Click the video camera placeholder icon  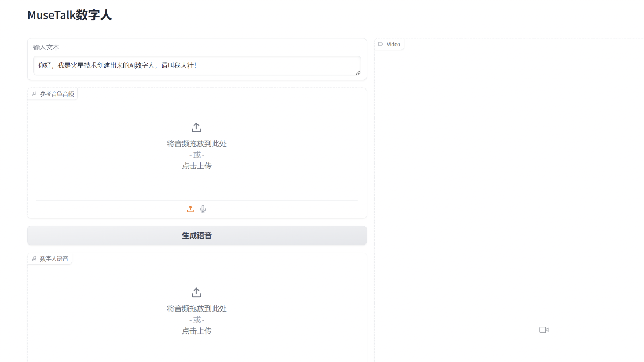pyautogui.click(x=544, y=330)
